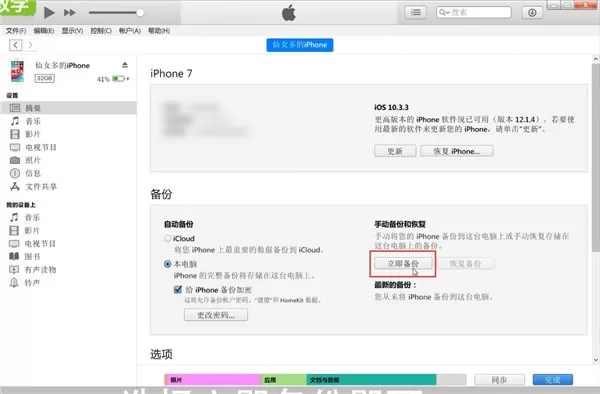Viewport: 600px width, 394px height.
Task: Open the 帐户(A) menu
Action: [x=130, y=31]
